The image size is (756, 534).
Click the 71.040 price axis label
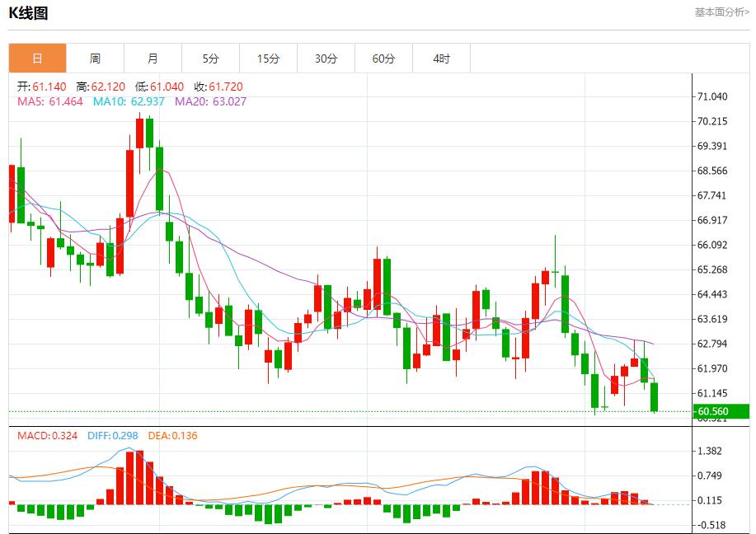(x=711, y=96)
